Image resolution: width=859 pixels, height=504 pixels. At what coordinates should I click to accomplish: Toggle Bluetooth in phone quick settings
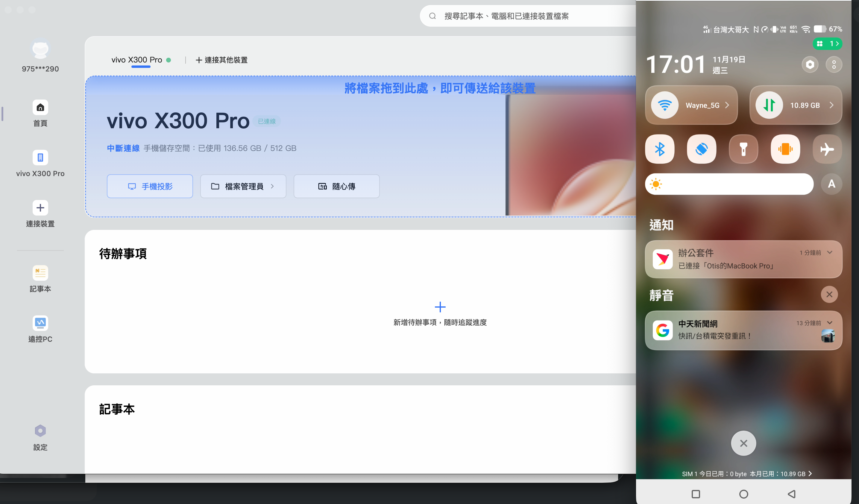point(660,149)
